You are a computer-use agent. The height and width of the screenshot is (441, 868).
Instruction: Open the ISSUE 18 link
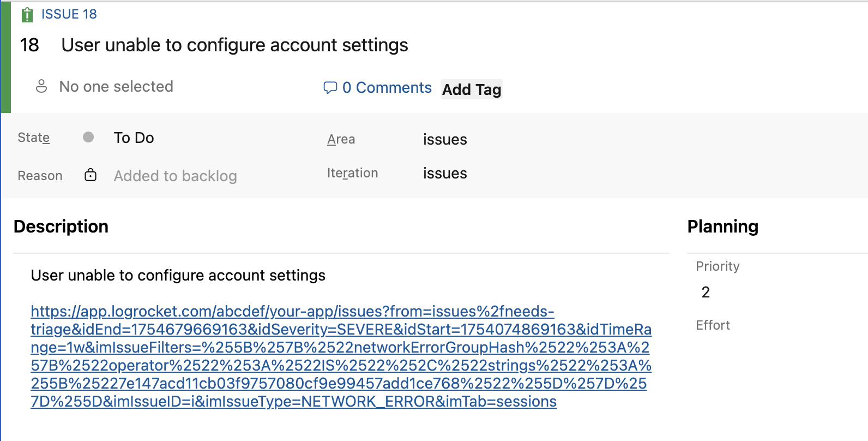69,14
